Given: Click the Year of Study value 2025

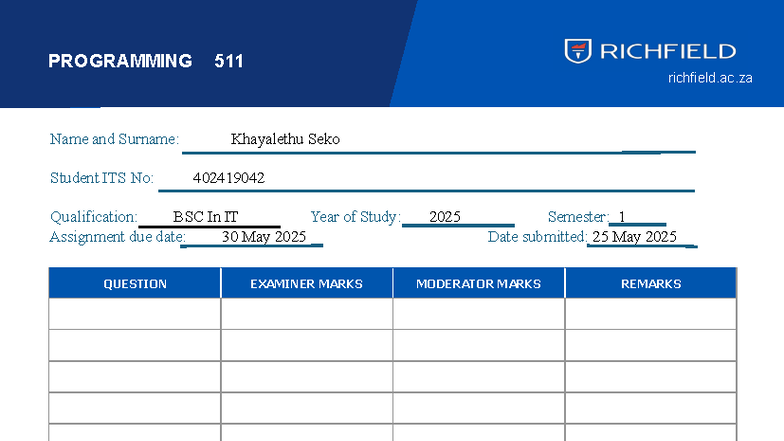Looking at the screenshot, I should click(445, 217).
